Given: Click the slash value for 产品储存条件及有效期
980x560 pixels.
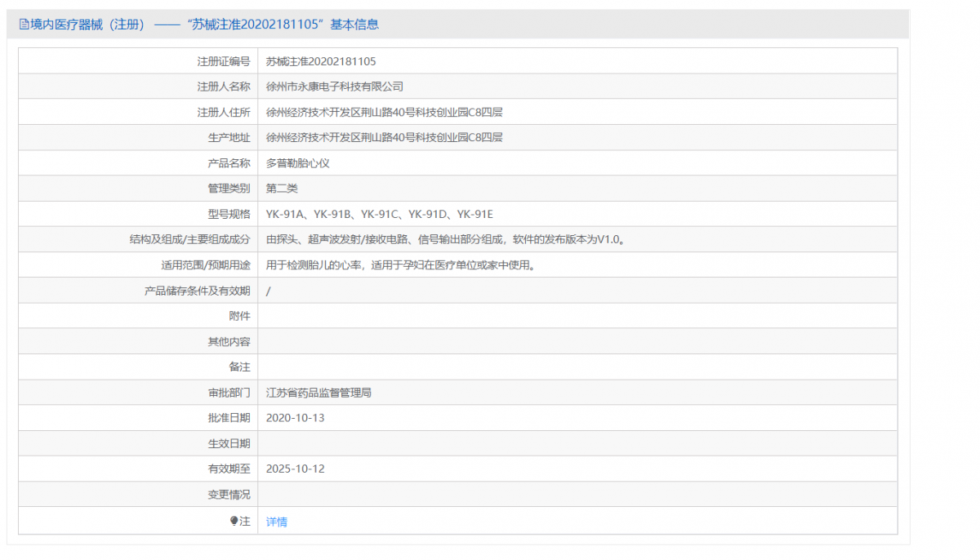Looking at the screenshot, I should point(269,291).
